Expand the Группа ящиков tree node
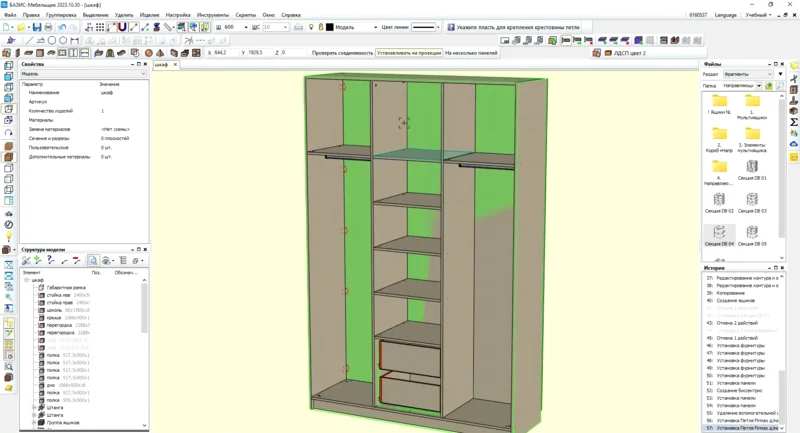The width and height of the screenshot is (800, 433). [34, 423]
